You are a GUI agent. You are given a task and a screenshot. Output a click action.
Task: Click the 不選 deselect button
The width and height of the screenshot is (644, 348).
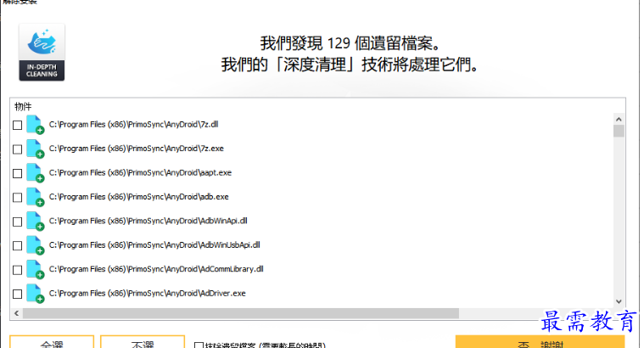click(143, 342)
